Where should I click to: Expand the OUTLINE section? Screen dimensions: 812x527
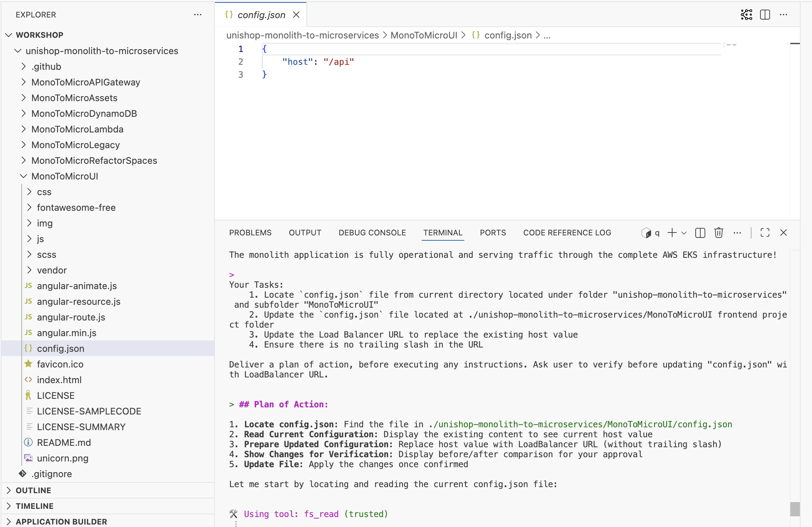[108, 490]
